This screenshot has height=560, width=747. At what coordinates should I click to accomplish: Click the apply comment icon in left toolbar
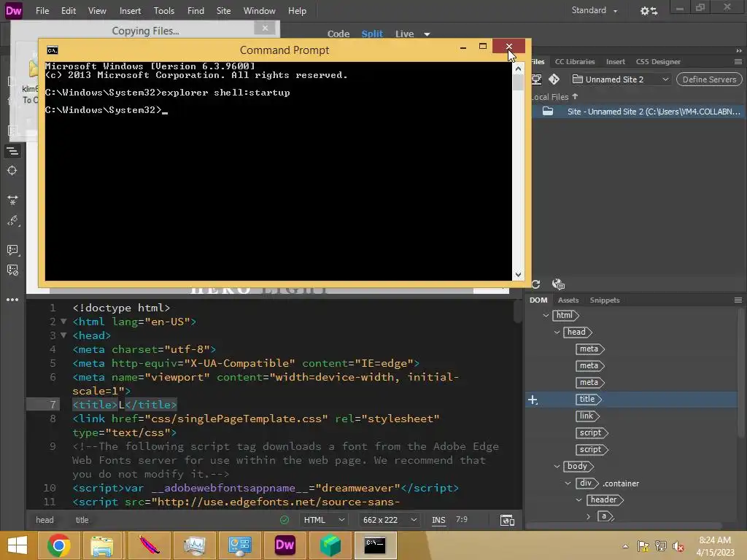tap(12, 250)
